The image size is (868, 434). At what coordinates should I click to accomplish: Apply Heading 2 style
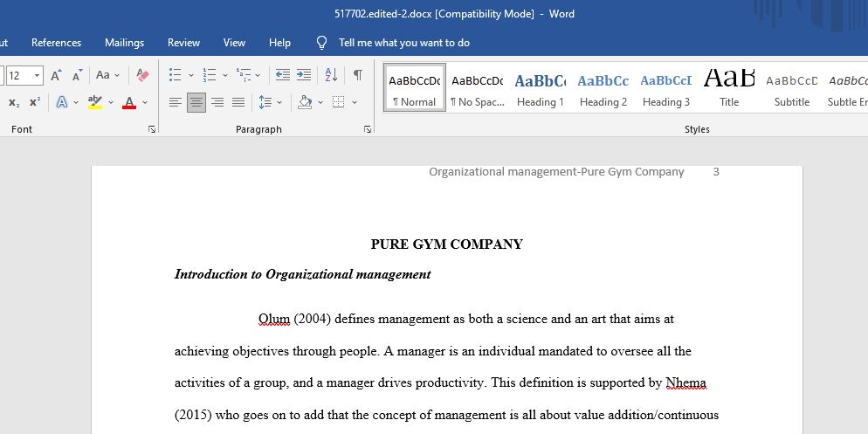point(603,87)
